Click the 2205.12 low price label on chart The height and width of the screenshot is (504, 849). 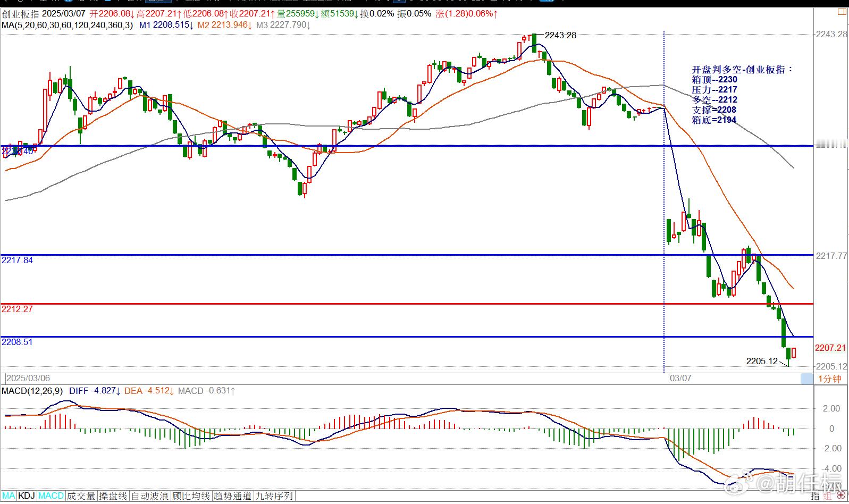point(762,361)
